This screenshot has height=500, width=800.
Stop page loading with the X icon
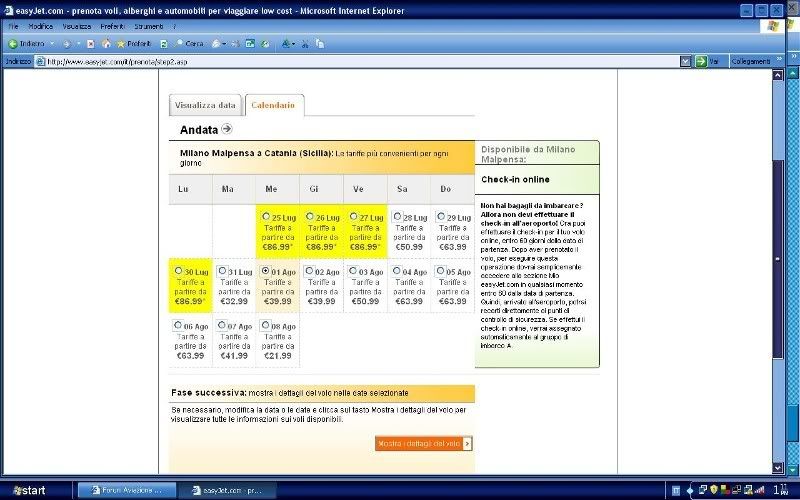pos(91,44)
